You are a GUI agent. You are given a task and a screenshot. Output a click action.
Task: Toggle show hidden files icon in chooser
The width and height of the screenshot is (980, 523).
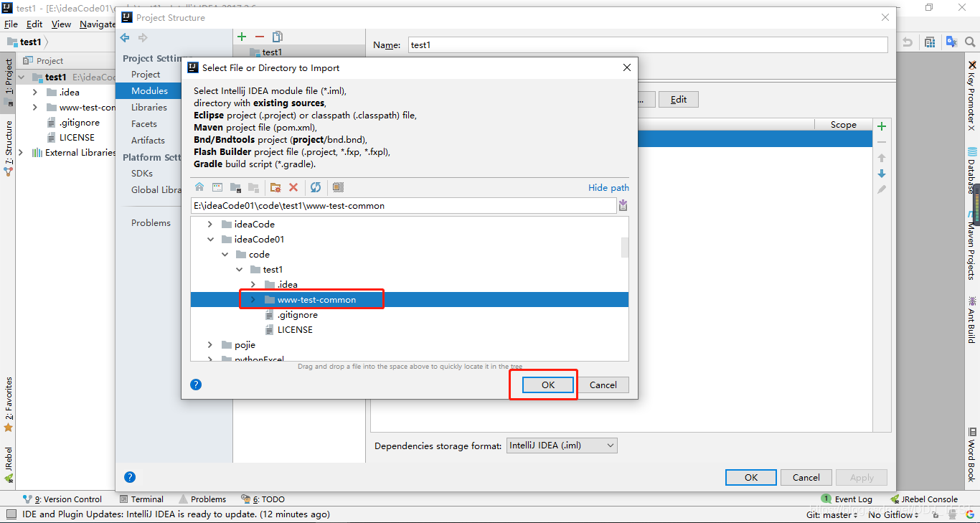coord(339,187)
